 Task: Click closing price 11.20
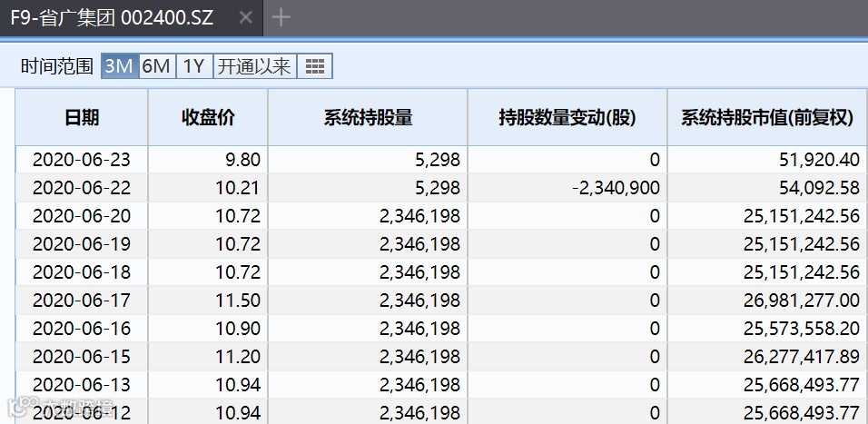point(238,357)
